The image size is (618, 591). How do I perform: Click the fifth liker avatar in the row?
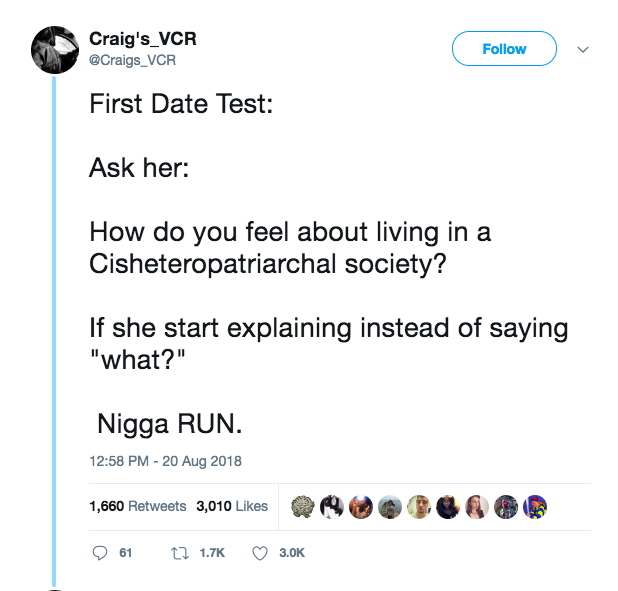click(x=419, y=506)
